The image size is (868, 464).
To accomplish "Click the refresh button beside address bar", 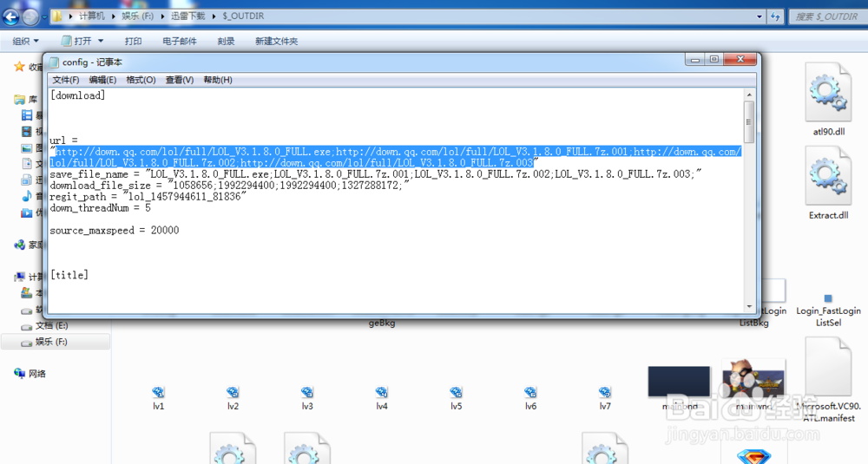I will [775, 16].
